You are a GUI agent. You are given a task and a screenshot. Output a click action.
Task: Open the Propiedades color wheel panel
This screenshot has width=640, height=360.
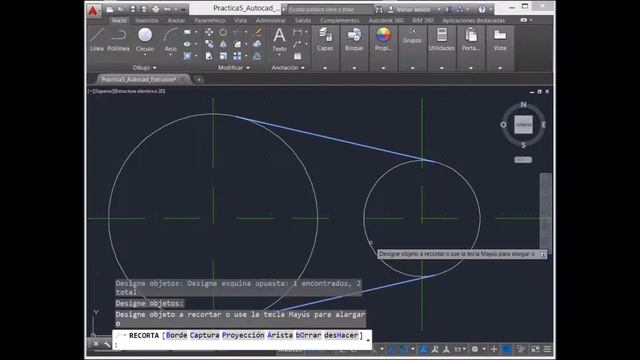383,40
